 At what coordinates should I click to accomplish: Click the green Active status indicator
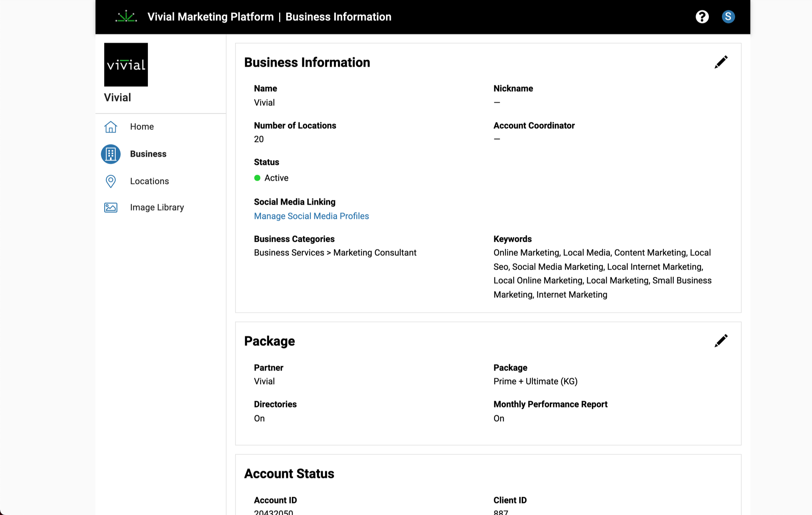pyautogui.click(x=257, y=178)
